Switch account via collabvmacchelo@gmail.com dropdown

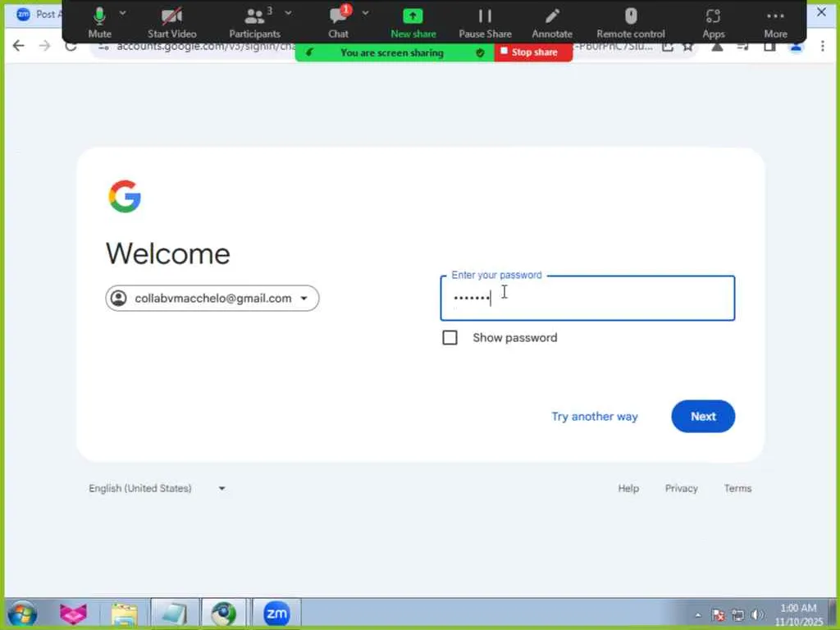pyautogui.click(x=212, y=299)
